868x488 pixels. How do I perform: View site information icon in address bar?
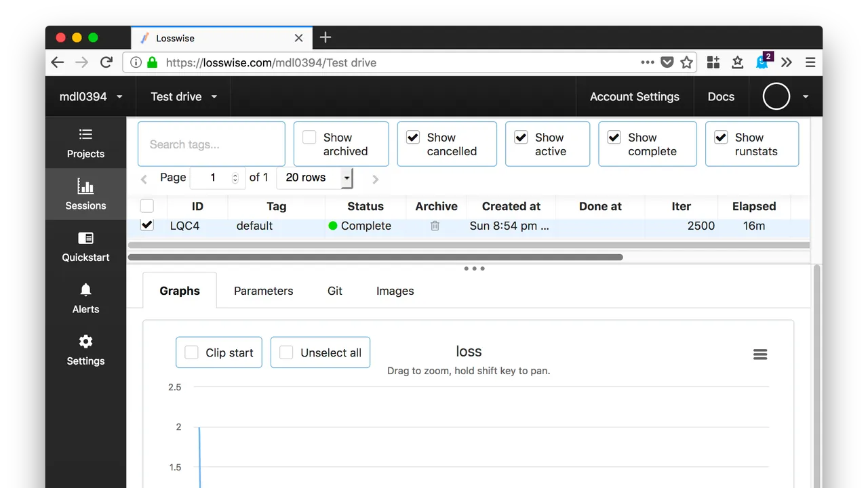click(136, 62)
